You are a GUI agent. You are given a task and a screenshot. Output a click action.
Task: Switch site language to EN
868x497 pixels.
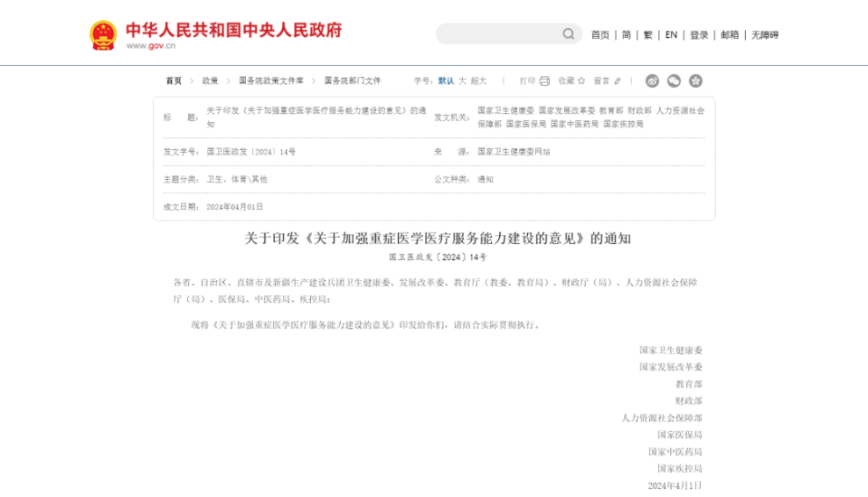[671, 35]
